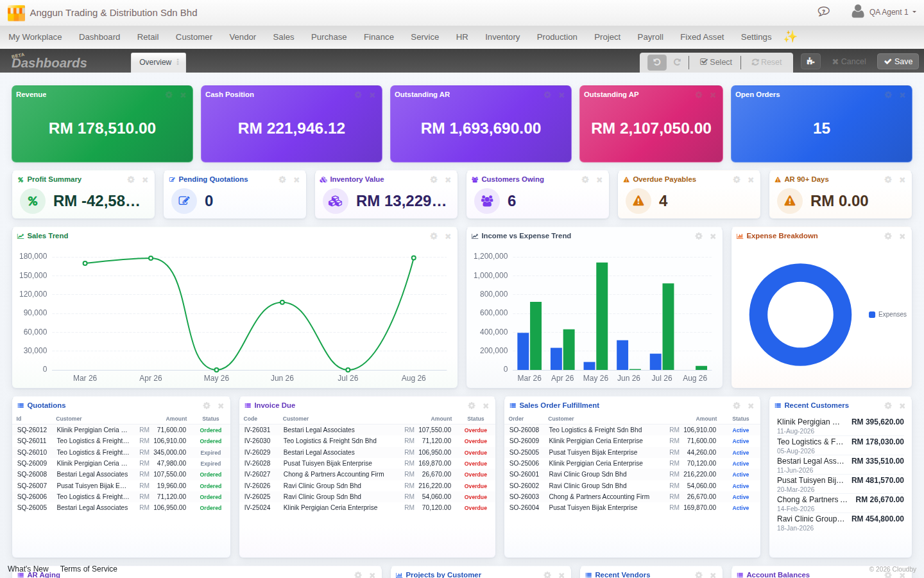Screen dimensions: 924x578
Task: Click gear icon on AR 90+ Days widget
Action: pos(888,180)
